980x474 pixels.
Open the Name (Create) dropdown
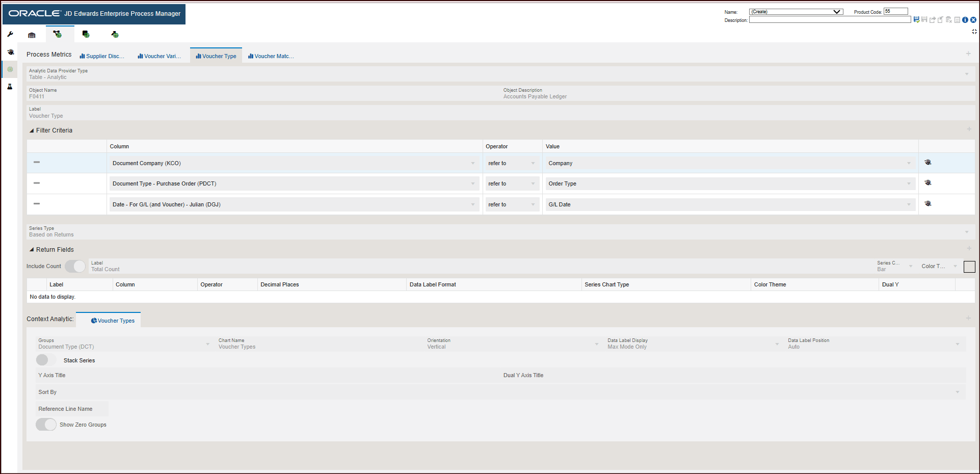(x=836, y=11)
